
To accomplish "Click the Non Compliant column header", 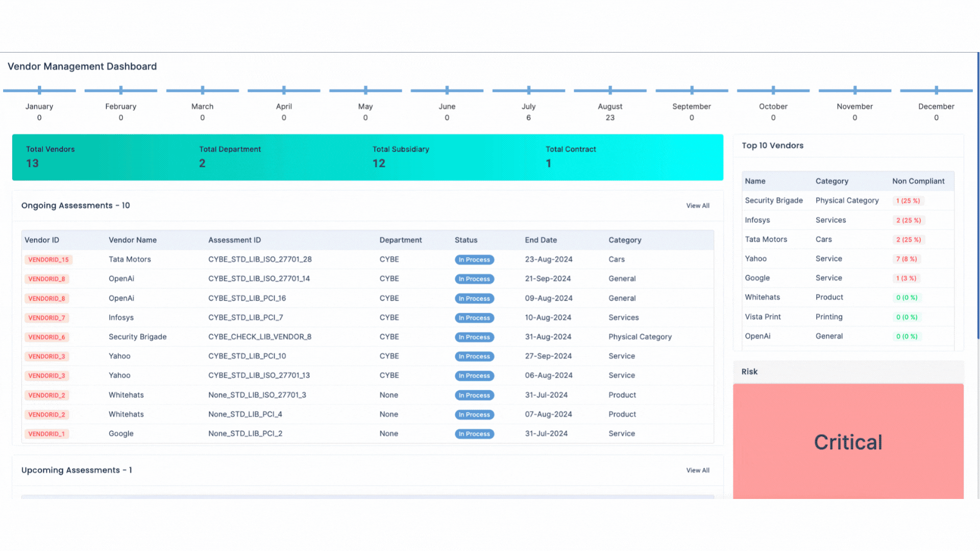I will pos(918,181).
